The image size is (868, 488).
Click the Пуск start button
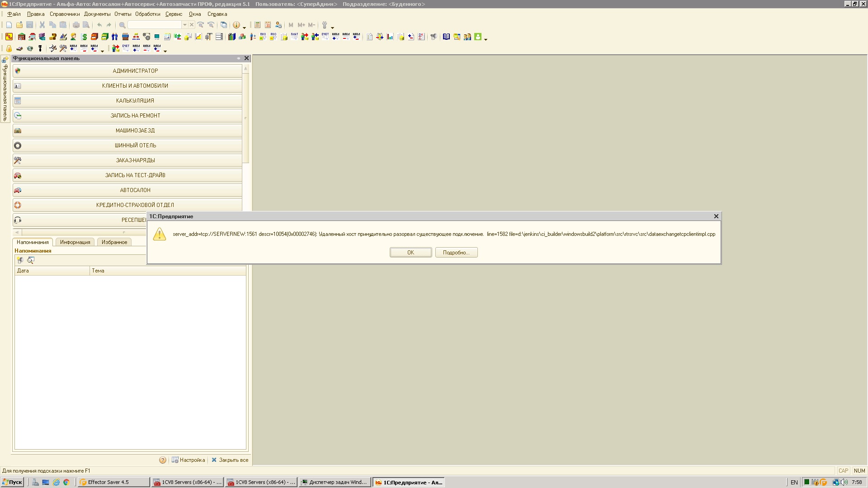click(12, 482)
